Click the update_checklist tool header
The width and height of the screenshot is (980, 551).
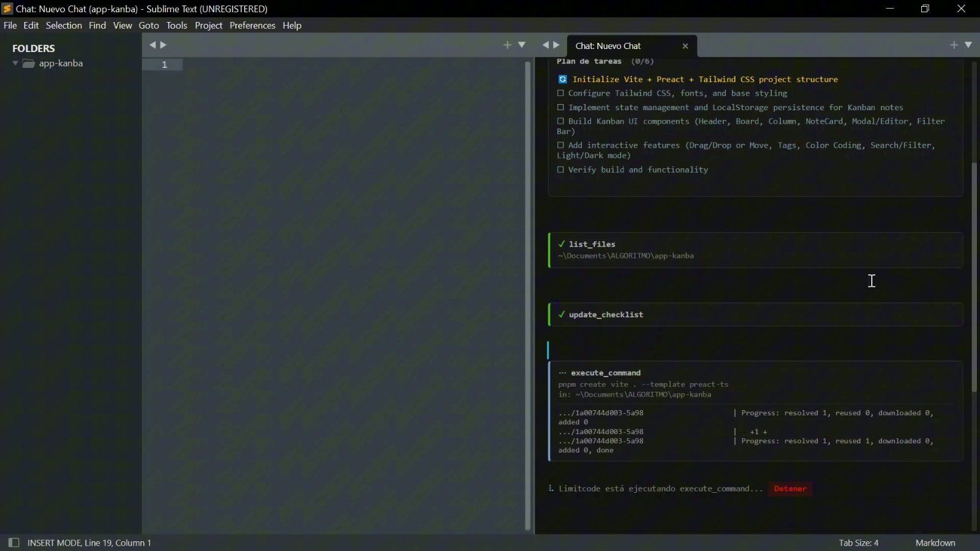606,314
